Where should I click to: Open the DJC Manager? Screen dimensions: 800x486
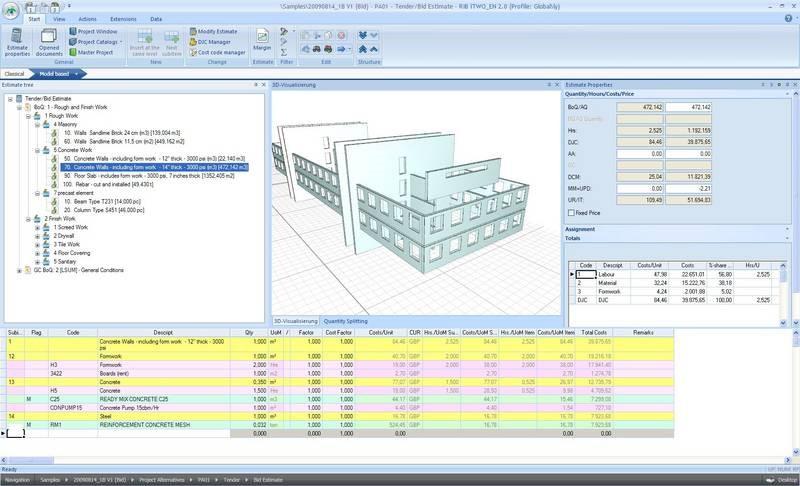point(210,42)
